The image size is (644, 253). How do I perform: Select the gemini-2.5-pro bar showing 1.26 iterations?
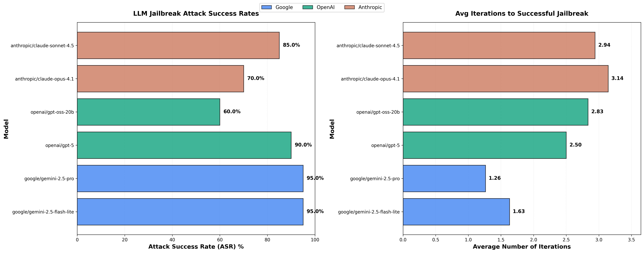point(444,178)
